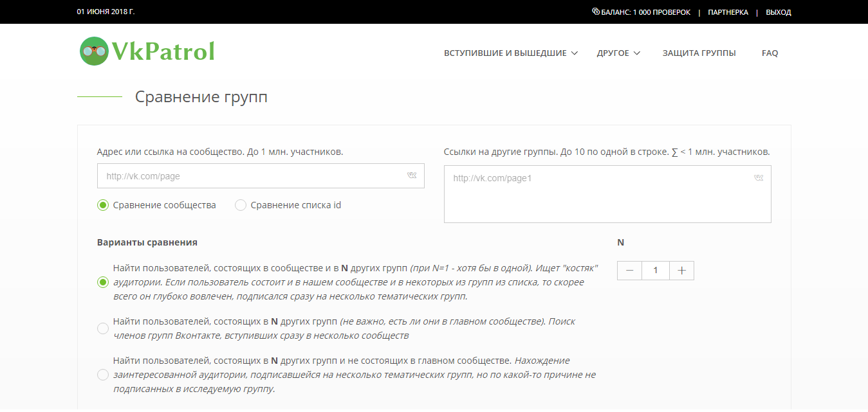Increase N with the plus button
868x412 pixels.
[681, 271]
